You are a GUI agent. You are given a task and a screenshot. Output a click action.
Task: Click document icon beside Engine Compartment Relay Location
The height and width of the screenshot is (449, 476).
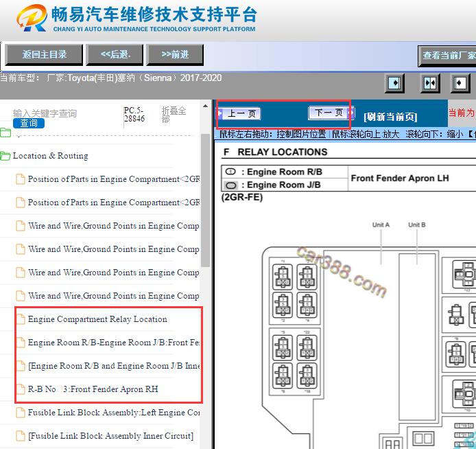tap(21, 319)
